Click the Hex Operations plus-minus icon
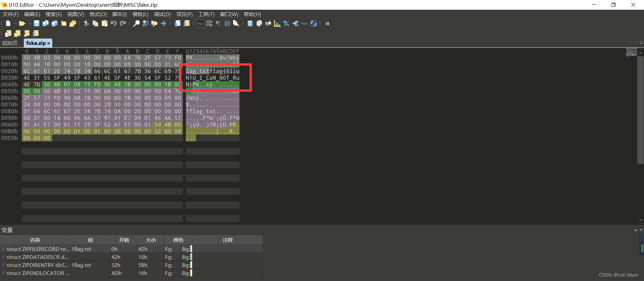 tap(286, 23)
